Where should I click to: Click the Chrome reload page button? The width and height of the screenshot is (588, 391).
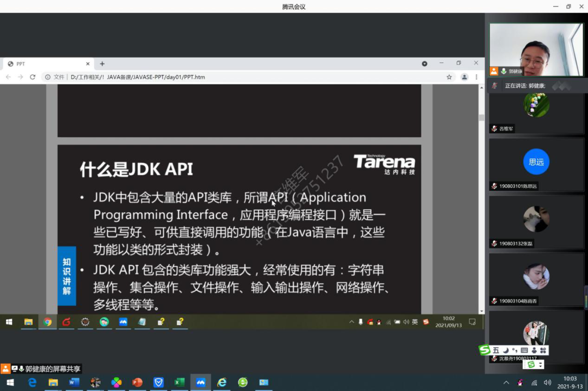coord(33,77)
